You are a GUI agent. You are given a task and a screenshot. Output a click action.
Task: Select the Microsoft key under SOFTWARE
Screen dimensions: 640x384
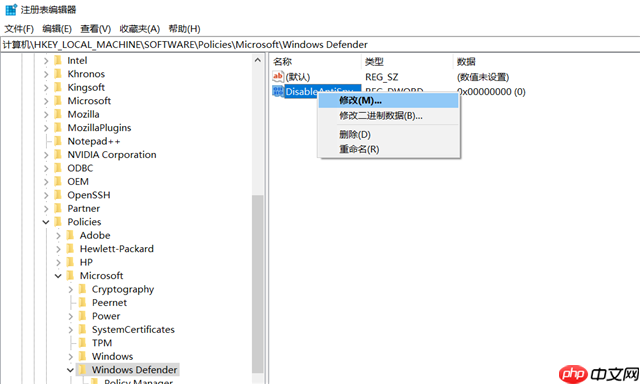click(x=89, y=101)
